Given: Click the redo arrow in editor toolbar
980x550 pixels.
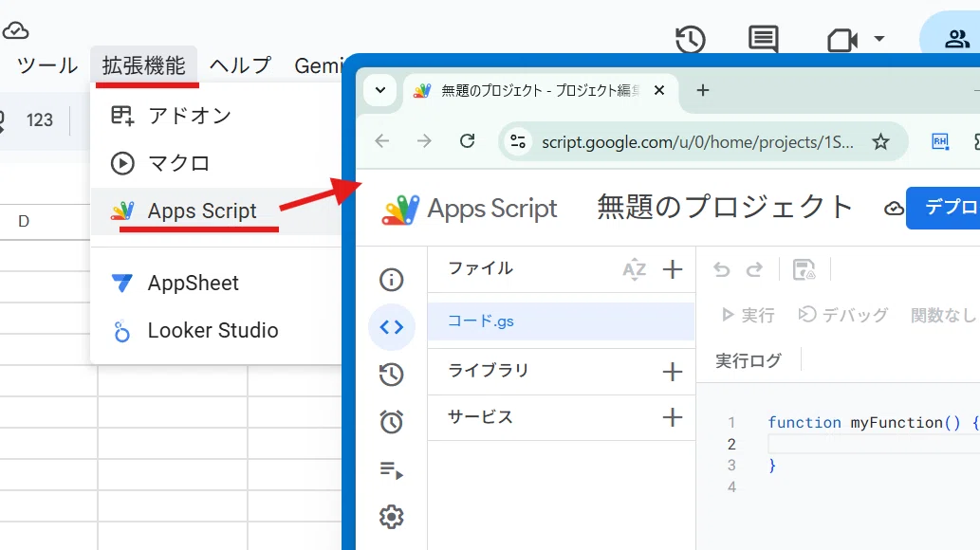Looking at the screenshot, I should click(754, 269).
